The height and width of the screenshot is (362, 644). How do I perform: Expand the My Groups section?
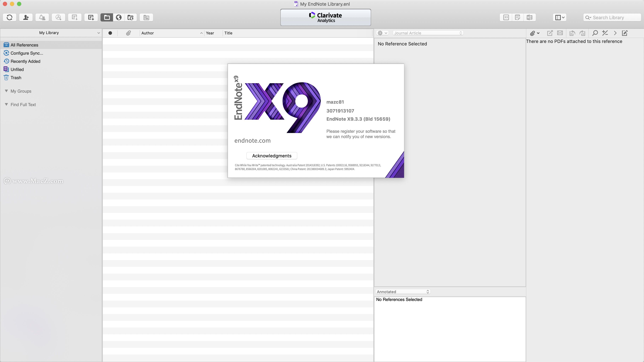point(6,91)
